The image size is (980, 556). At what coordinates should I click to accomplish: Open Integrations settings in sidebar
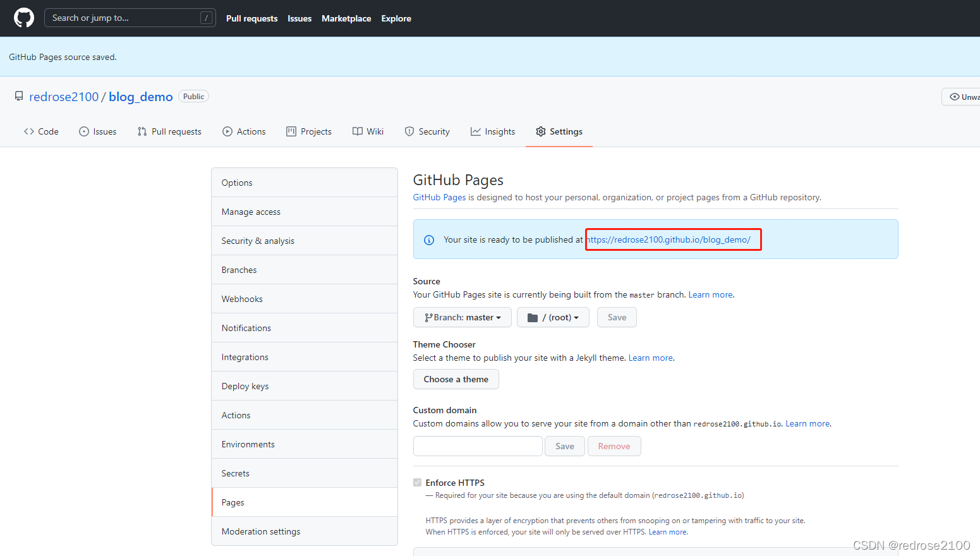click(x=305, y=357)
